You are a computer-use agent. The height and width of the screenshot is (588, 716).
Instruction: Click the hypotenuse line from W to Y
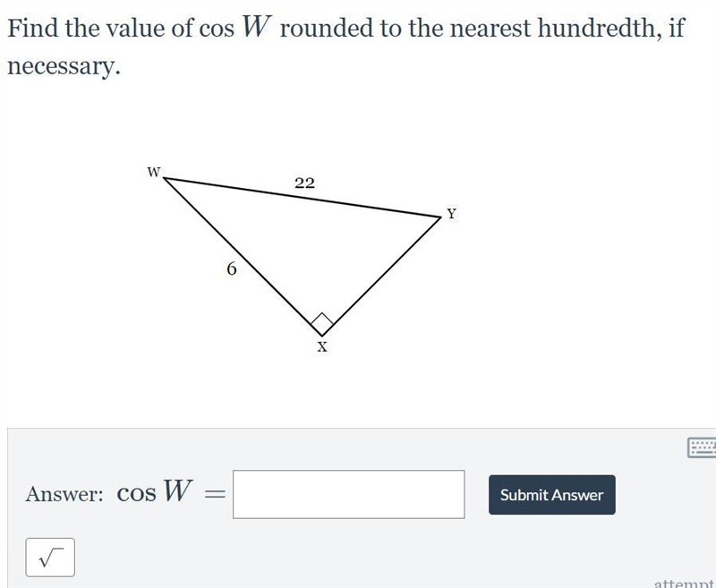coord(303,198)
